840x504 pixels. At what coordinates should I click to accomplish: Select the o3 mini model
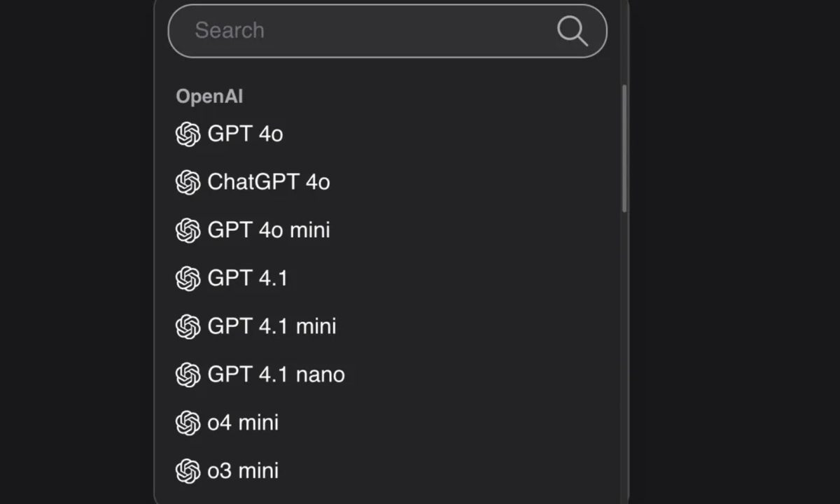point(243,470)
